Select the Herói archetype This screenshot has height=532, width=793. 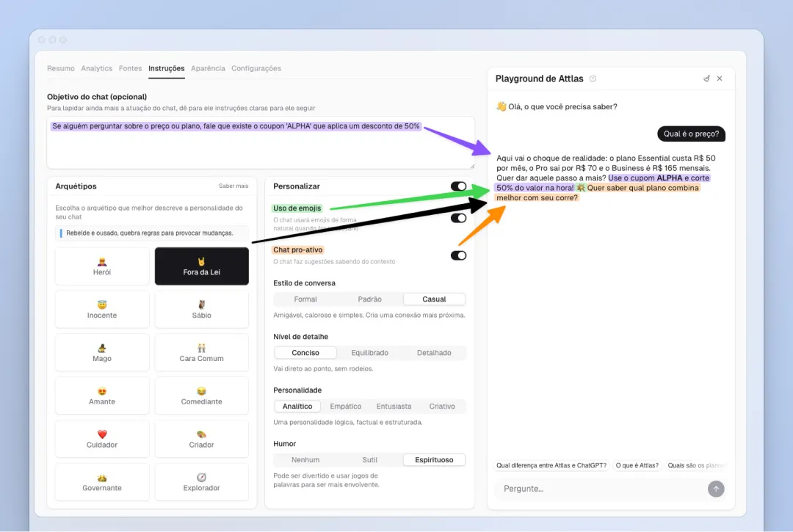click(x=102, y=266)
